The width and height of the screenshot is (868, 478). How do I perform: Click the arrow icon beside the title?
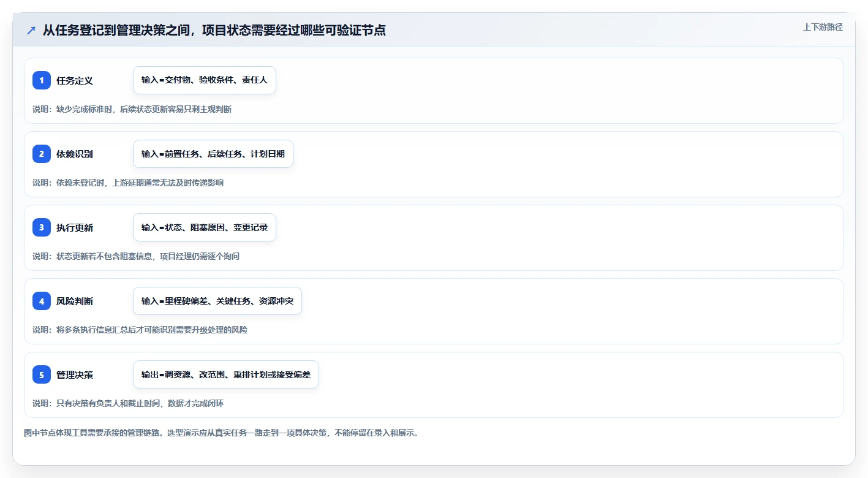(31, 31)
